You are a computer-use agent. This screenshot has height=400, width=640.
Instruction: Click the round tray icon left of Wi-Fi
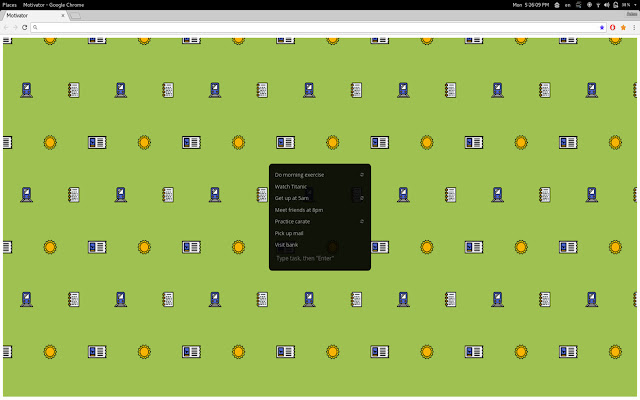coord(589,5)
